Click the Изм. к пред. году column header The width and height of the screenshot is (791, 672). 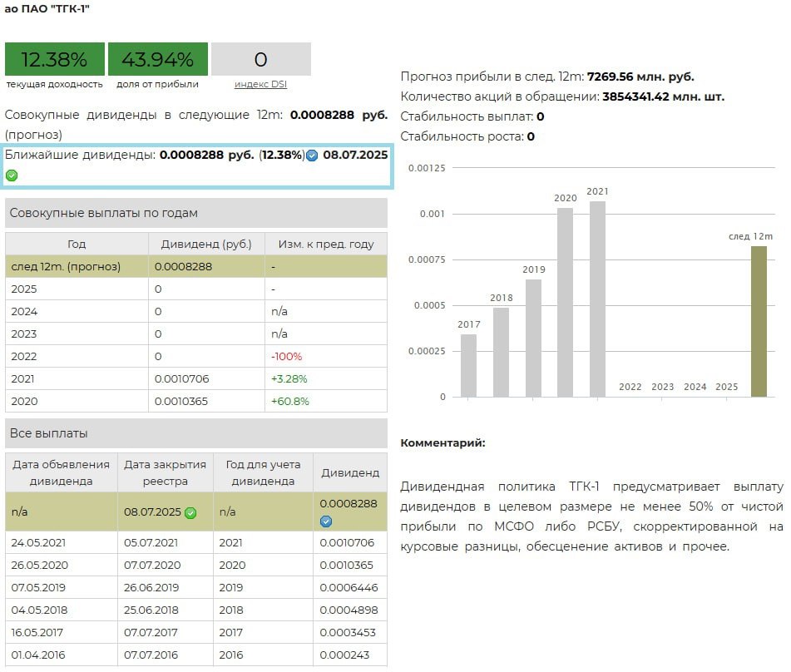pos(326,245)
